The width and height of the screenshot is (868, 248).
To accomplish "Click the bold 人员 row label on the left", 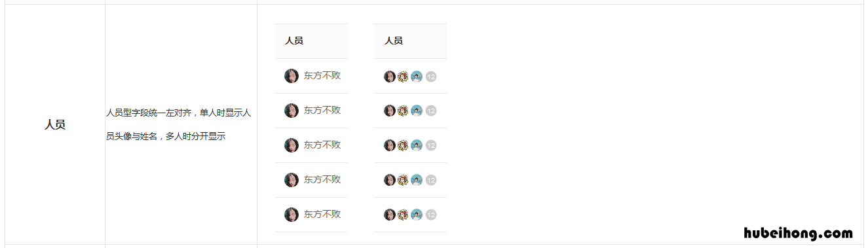I will click(x=55, y=124).
